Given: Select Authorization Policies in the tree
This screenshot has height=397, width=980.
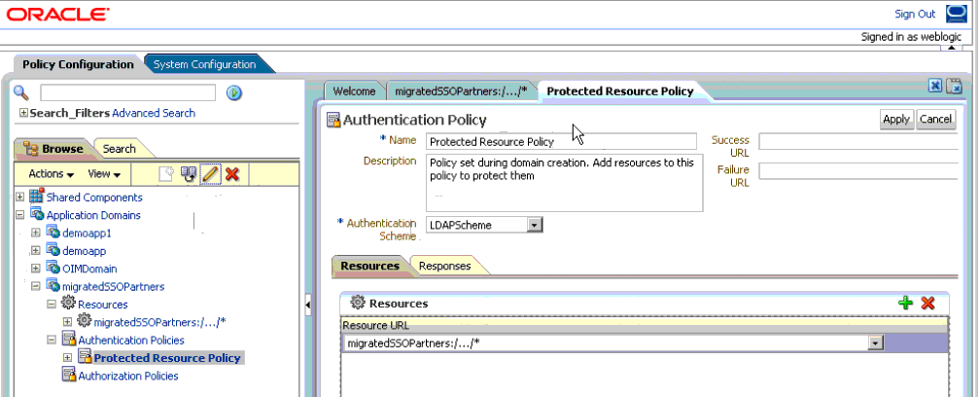Looking at the screenshot, I should coord(128,376).
